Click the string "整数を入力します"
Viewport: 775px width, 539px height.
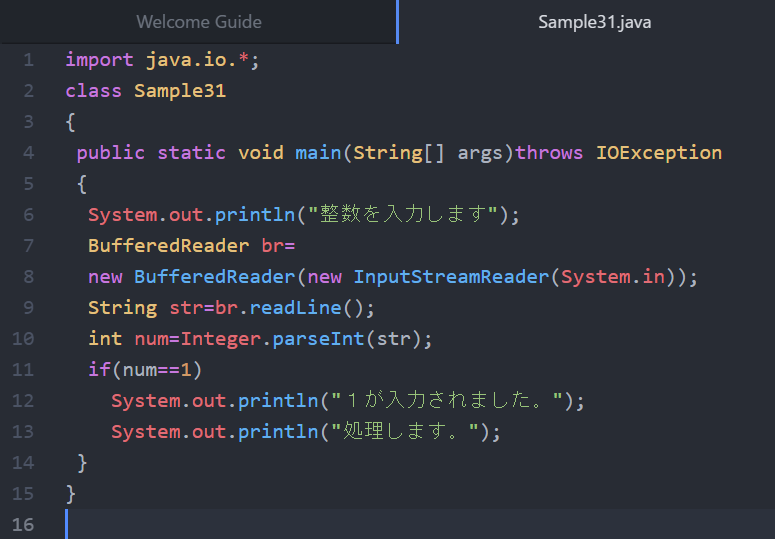(x=403, y=214)
